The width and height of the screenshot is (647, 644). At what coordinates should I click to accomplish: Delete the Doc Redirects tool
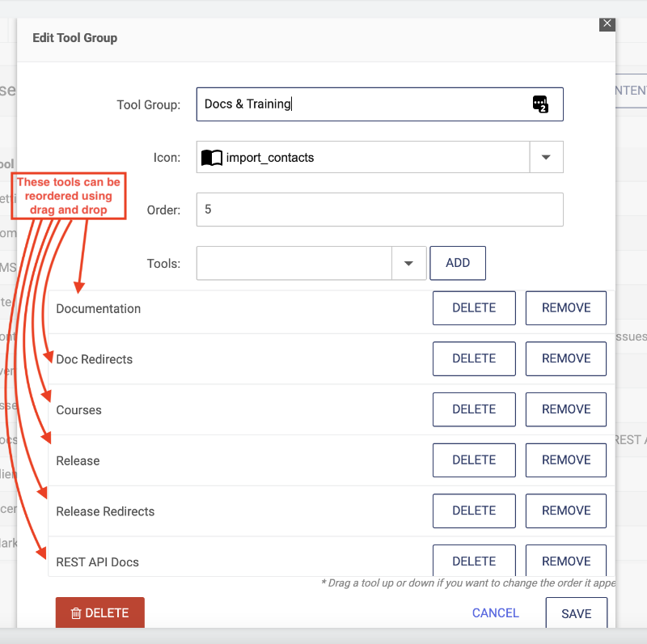(474, 358)
